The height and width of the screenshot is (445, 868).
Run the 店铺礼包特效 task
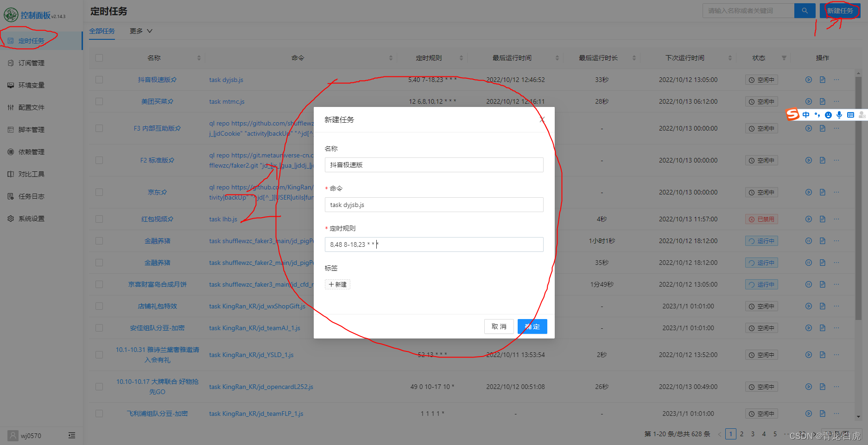click(809, 306)
